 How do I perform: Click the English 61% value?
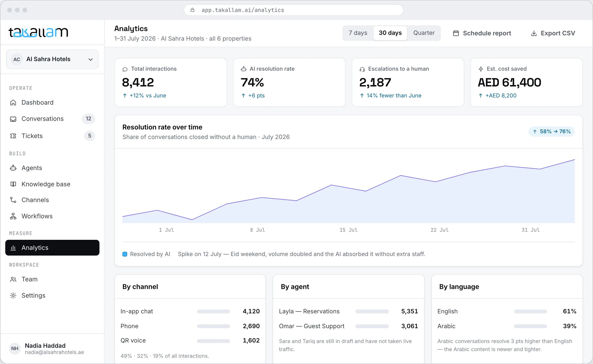point(569,311)
